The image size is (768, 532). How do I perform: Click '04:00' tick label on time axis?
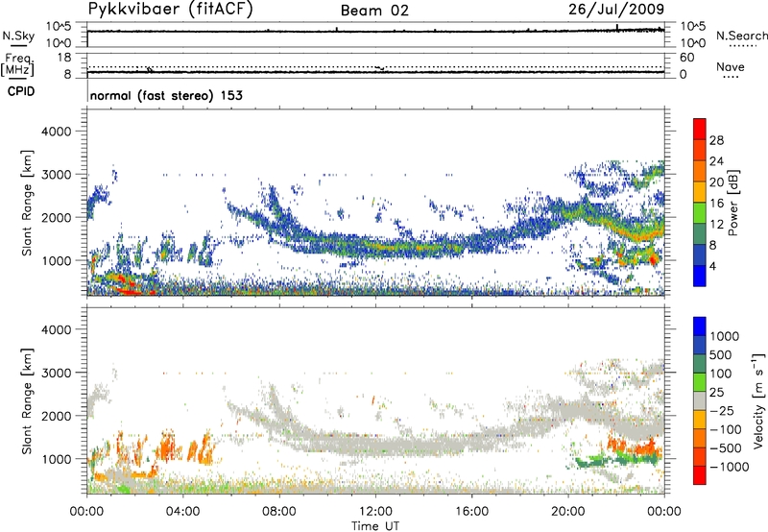(182, 512)
